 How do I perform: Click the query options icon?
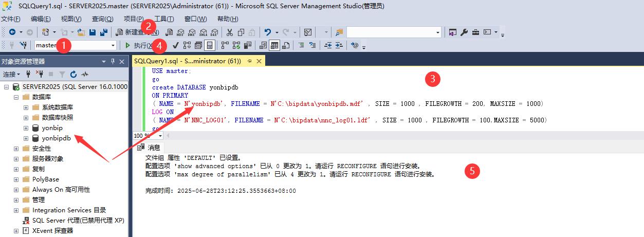198,45
